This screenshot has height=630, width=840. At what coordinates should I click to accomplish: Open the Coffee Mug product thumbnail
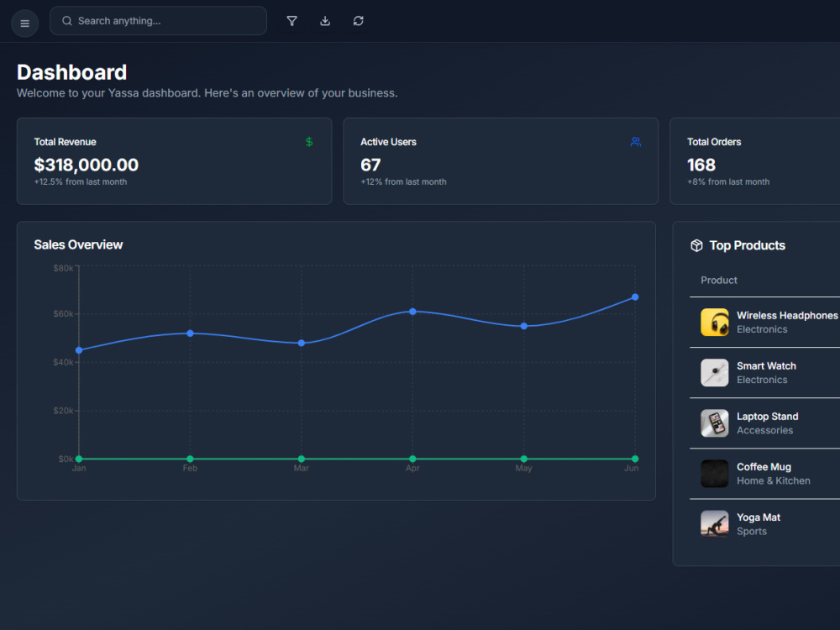pyautogui.click(x=715, y=473)
